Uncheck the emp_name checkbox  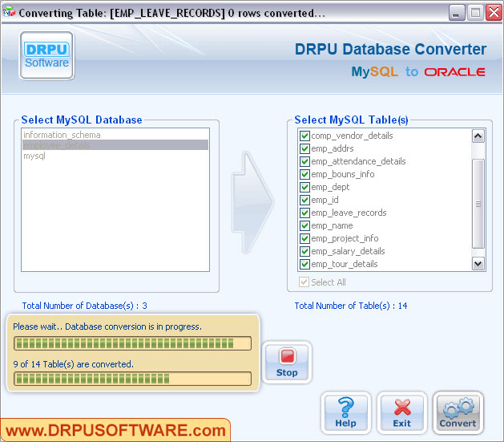(304, 226)
